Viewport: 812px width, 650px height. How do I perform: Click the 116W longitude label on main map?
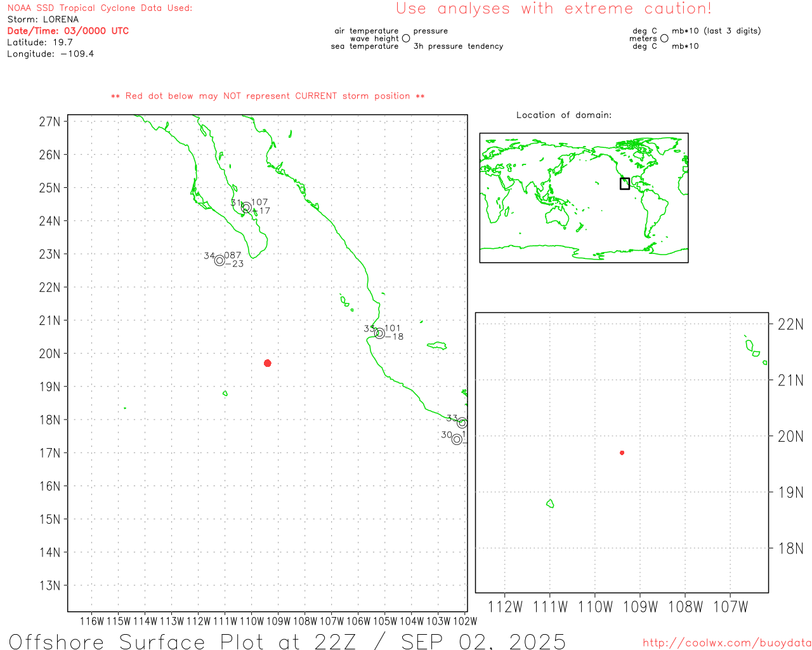tap(92, 621)
